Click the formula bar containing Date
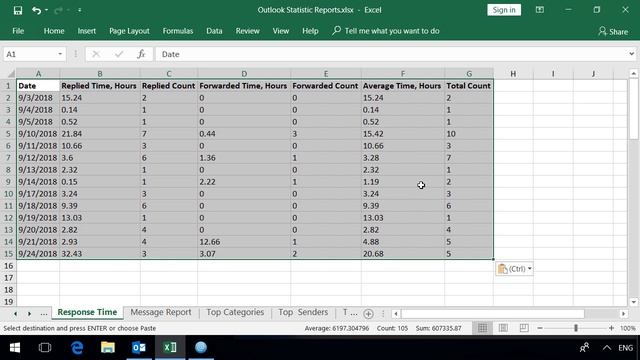The height and width of the screenshot is (360, 640). [391, 54]
